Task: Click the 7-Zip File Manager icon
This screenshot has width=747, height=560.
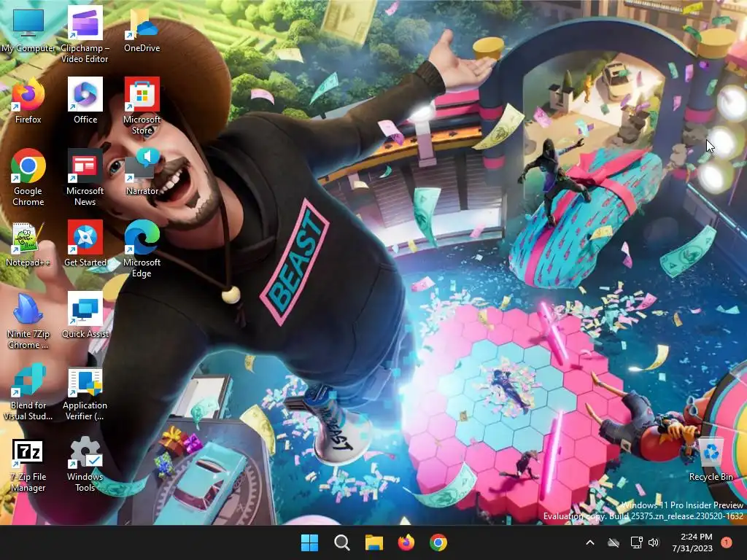Action: pos(28,466)
